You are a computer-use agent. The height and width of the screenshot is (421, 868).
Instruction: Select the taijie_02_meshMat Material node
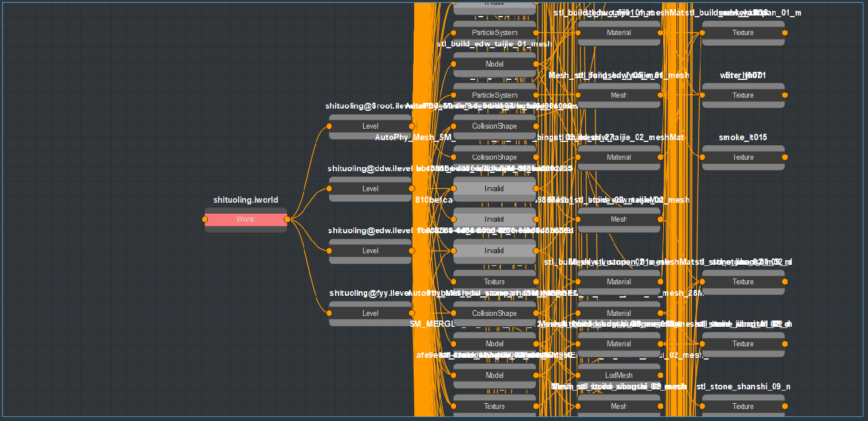(618, 157)
